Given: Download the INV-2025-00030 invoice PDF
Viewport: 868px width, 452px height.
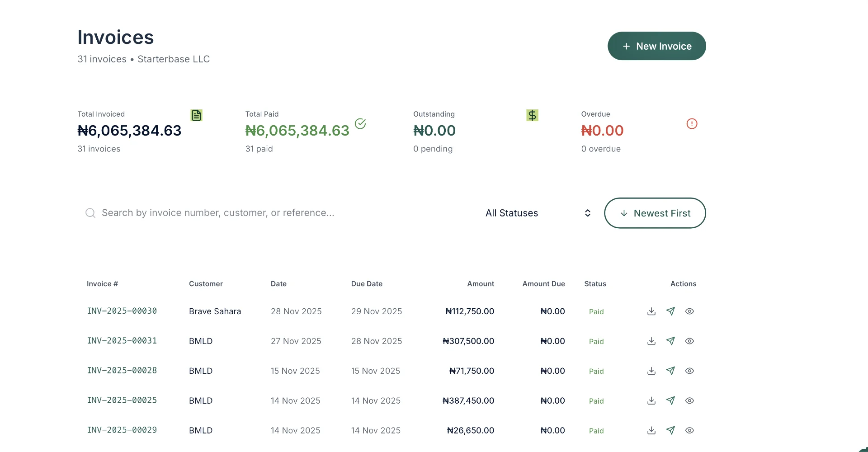Looking at the screenshot, I should coord(651,311).
